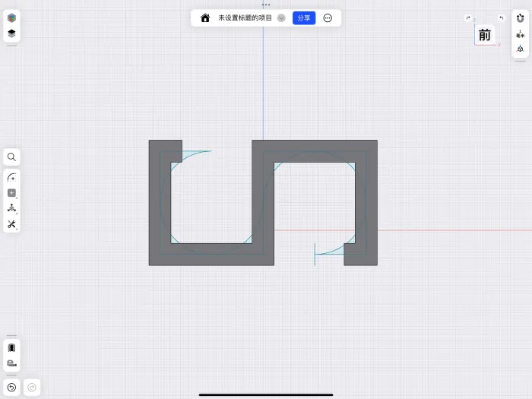This screenshot has height=399, width=532.
Task: Expand the project title dropdown chevron
Action: [x=281, y=18]
